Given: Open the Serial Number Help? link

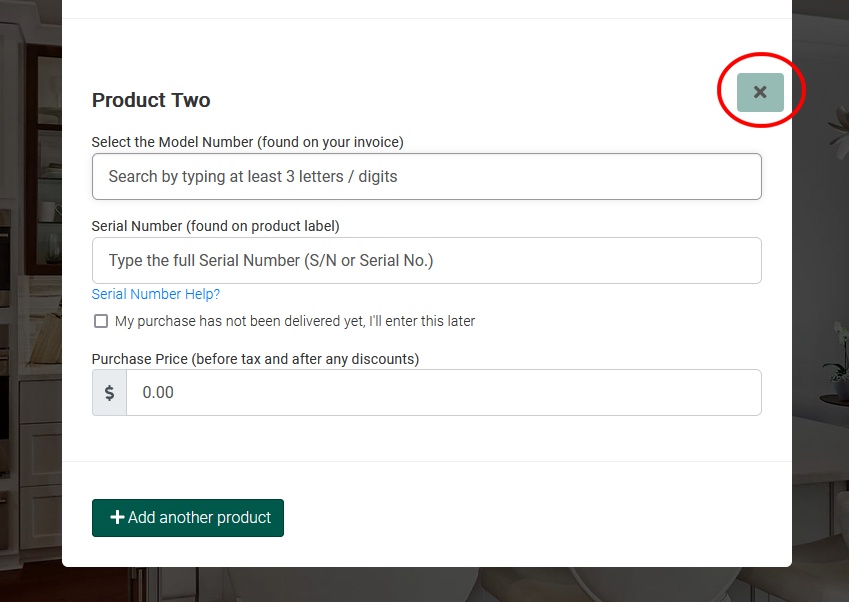Looking at the screenshot, I should coord(155,294).
